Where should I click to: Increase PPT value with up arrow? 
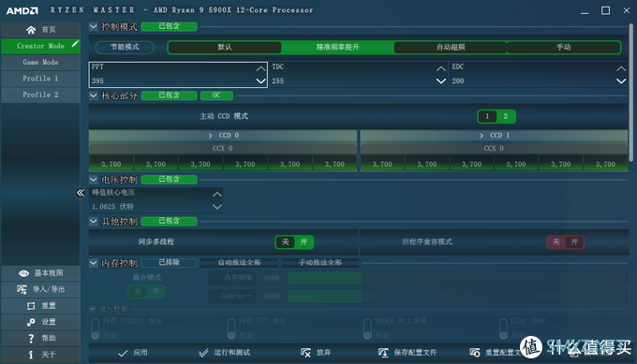[x=260, y=68]
